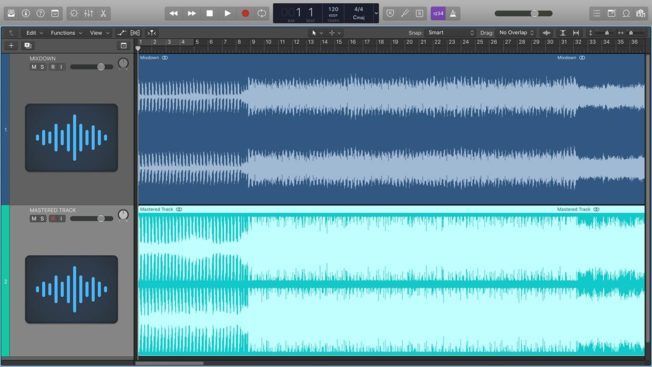Open the Loop Browser icon
Viewport: 652px width, 367px height.
626,13
